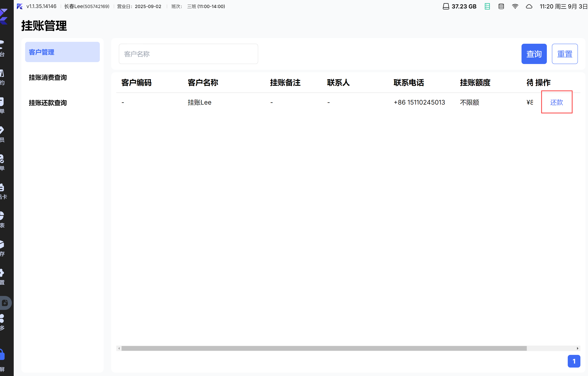
Task: Click the green server status icon
Action: [x=487, y=6]
